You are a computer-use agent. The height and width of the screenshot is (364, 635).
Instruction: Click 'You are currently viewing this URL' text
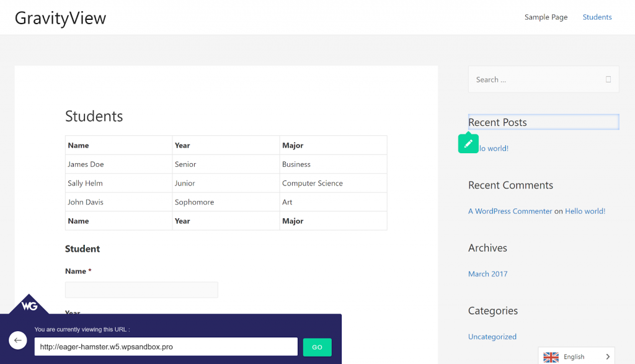click(x=82, y=329)
